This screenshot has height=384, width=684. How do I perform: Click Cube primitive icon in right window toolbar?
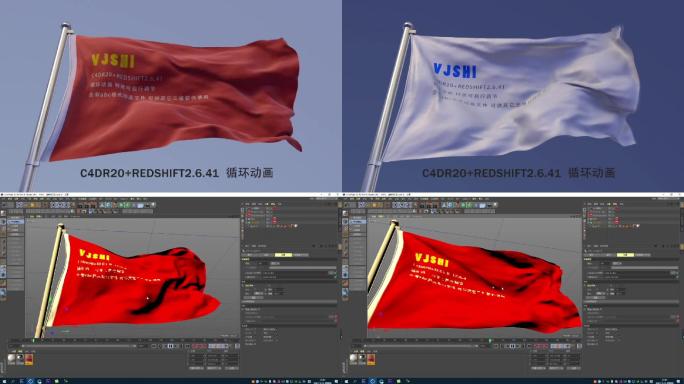pyautogui.click(x=445, y=205)
